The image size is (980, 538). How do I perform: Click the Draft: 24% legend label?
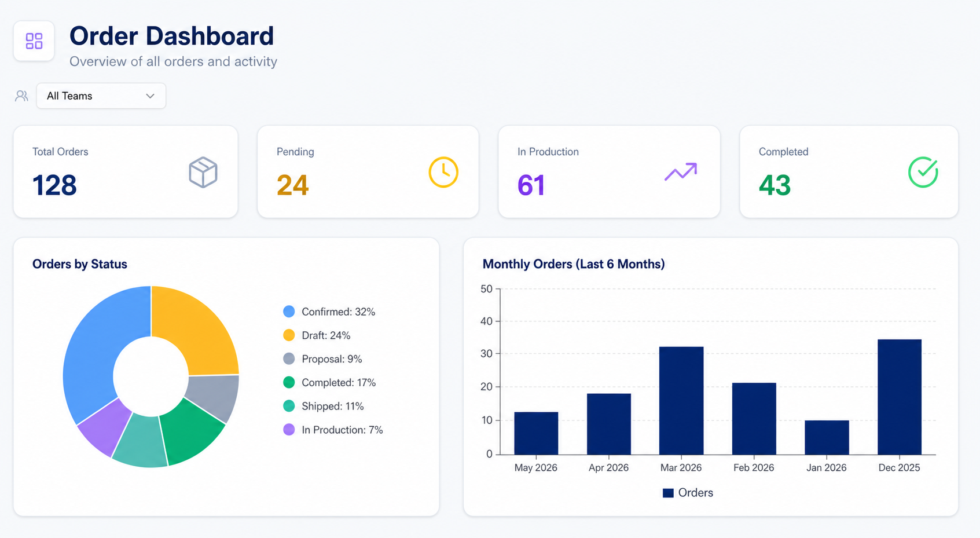326,335
